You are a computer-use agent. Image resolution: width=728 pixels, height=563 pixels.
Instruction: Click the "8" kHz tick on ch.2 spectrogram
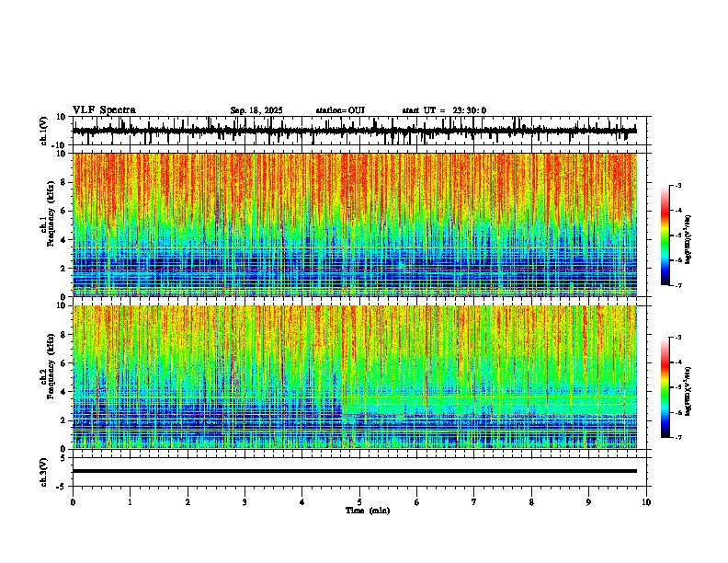click(64, 335)
